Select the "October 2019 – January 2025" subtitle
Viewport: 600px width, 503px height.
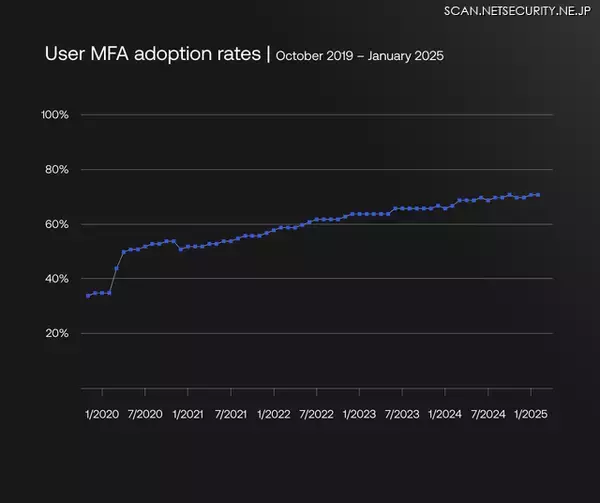coord(358,56)
